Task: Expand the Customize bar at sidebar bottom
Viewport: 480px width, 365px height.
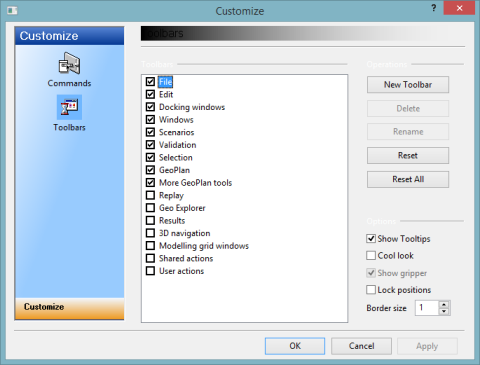Action: (x=69, y=308)
